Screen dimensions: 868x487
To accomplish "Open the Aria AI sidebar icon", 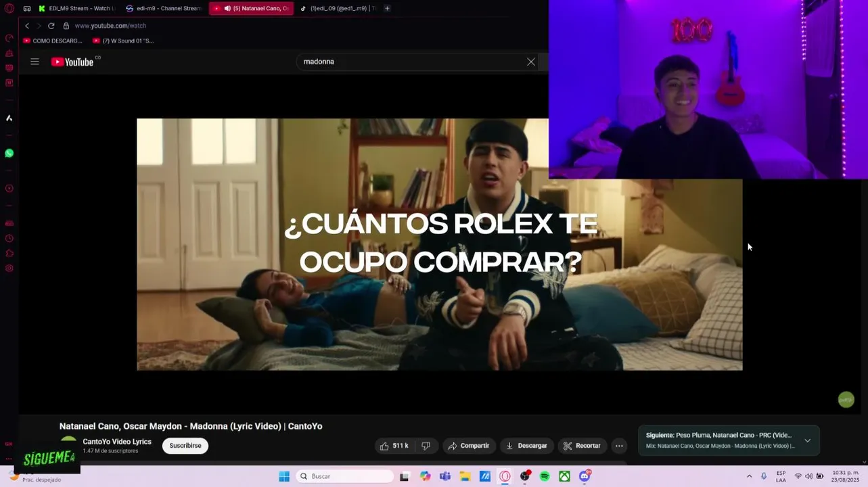I will [x=9, y=118].
